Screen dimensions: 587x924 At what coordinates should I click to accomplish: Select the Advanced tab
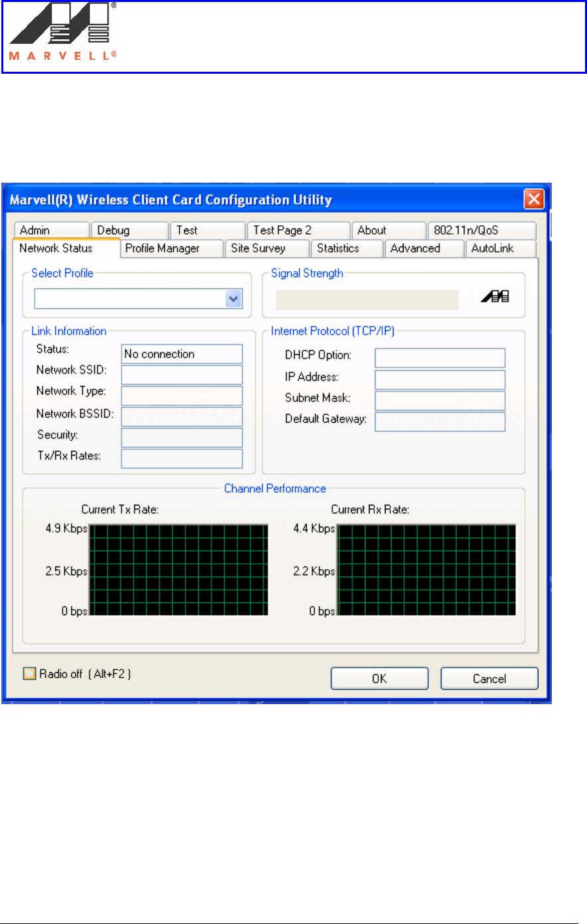click(424, 248)
